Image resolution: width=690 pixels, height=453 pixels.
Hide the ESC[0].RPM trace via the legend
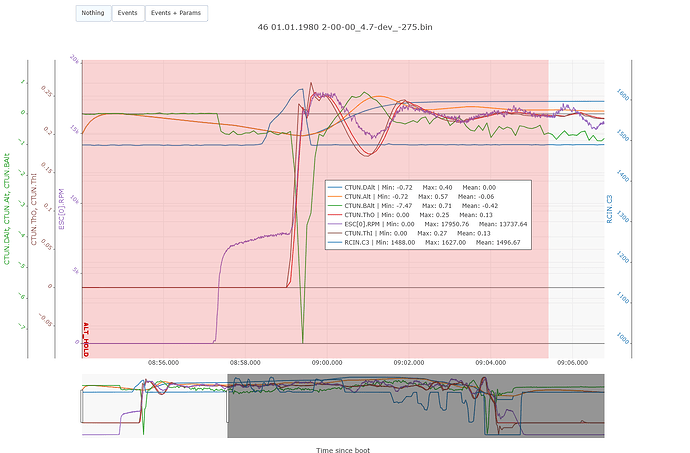point(428,225)
